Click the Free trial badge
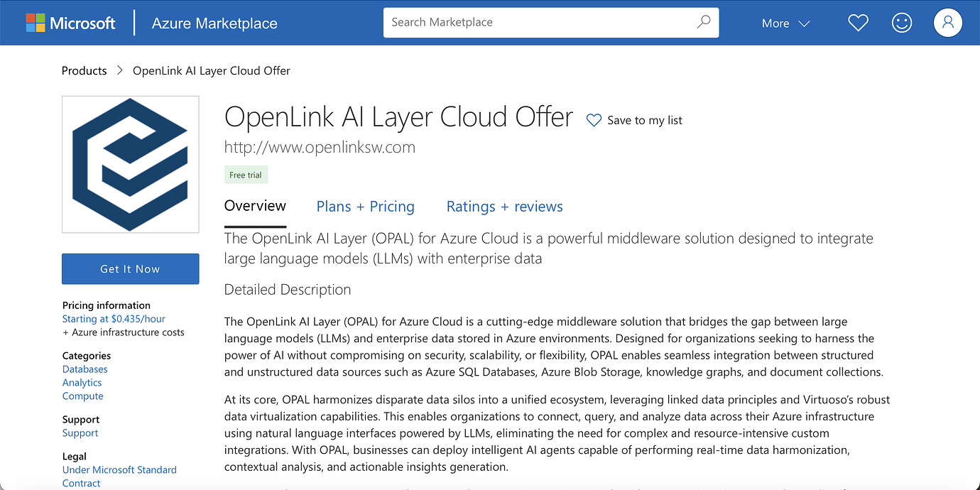The width and height of the screenshot is (980, 490). pyautogui.click(x=246, y=175)
